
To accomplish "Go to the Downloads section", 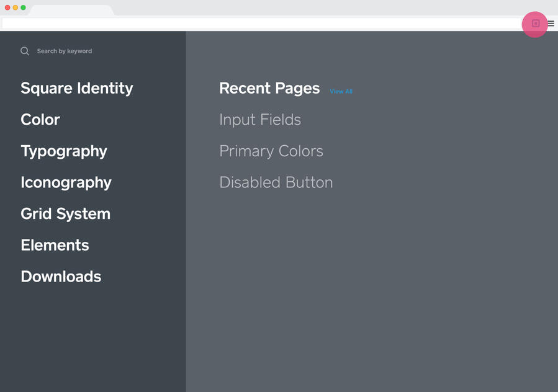I will [61, 277].
